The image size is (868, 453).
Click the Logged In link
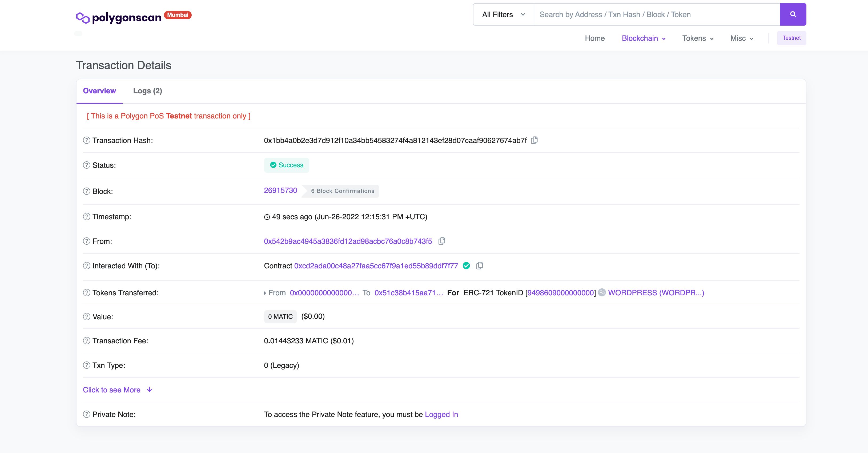[x=441, y=414]
